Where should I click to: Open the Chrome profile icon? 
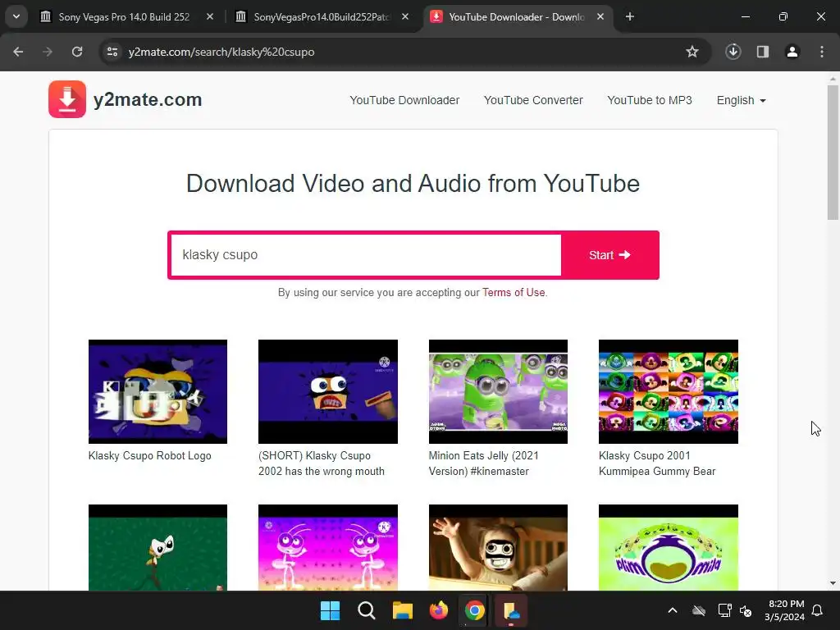pyautogui.click(x=792, y=52)
